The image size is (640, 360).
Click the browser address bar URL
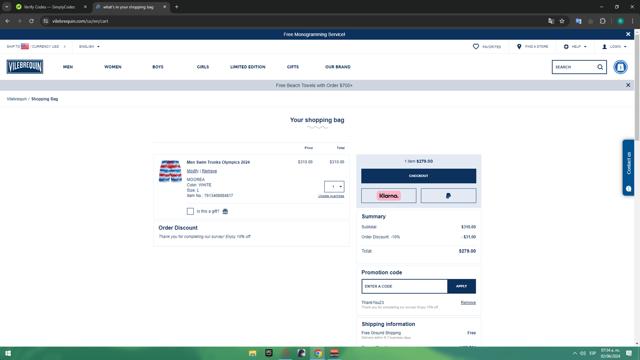80,21
